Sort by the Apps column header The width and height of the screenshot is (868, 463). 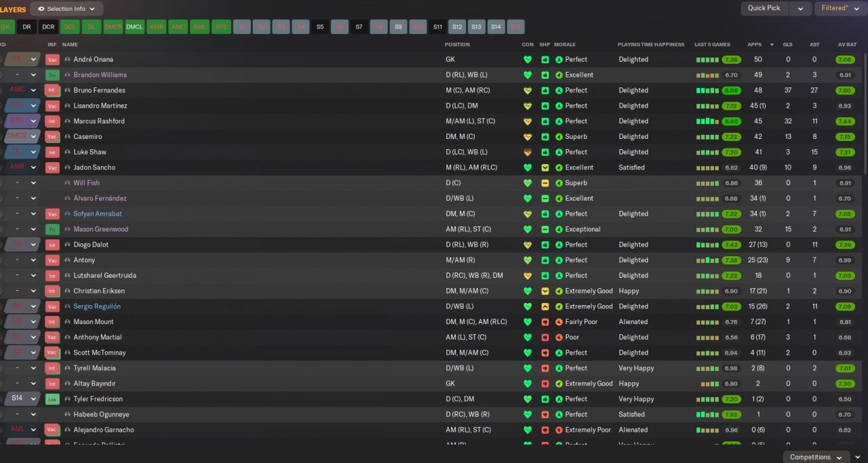pos(754,45)
